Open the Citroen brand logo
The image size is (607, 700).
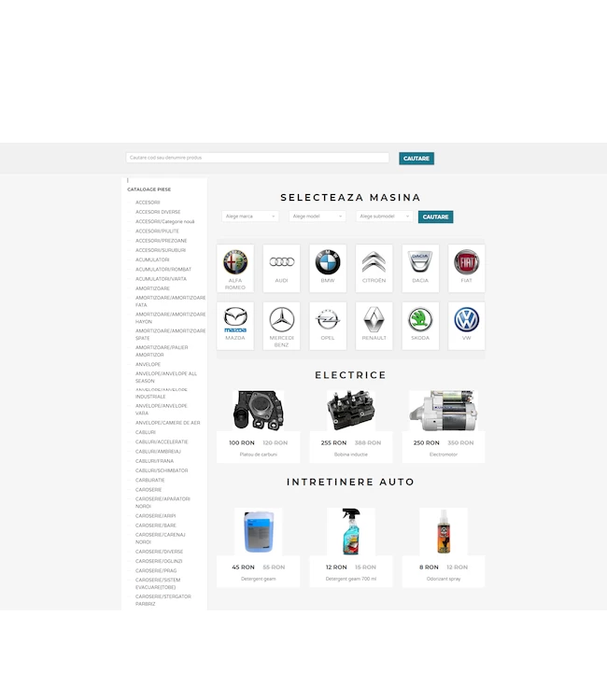(x=374, y=262)
